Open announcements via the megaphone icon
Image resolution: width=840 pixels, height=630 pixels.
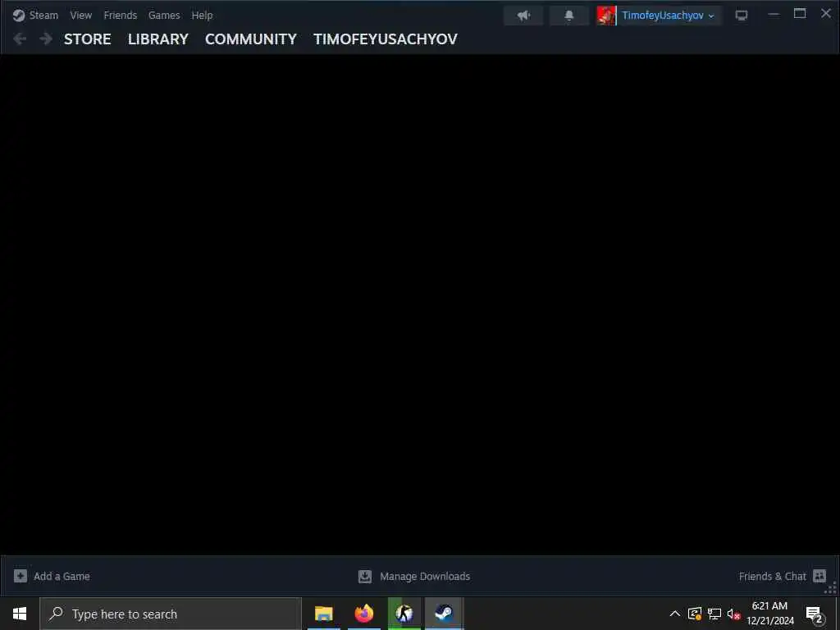pyautogui.click(x=523, y=16)
